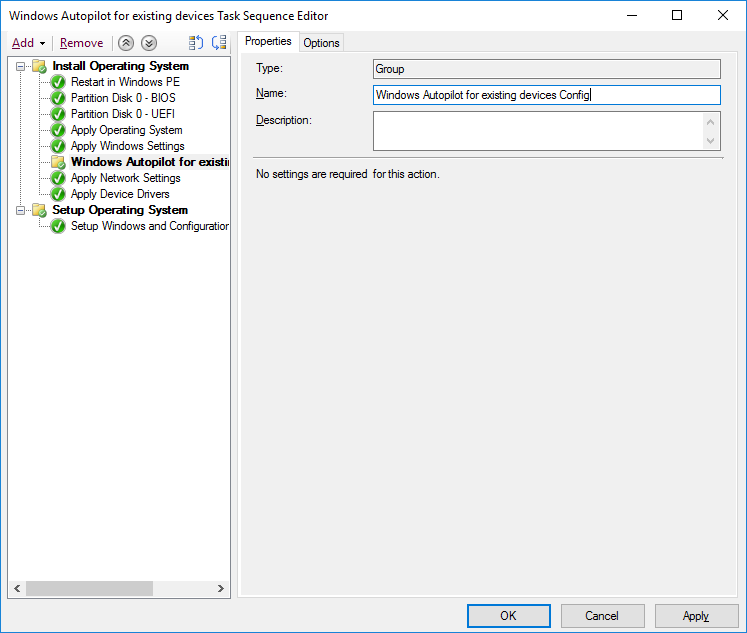Click check icon beside Setup Windows and Configuration

[58, 226]
